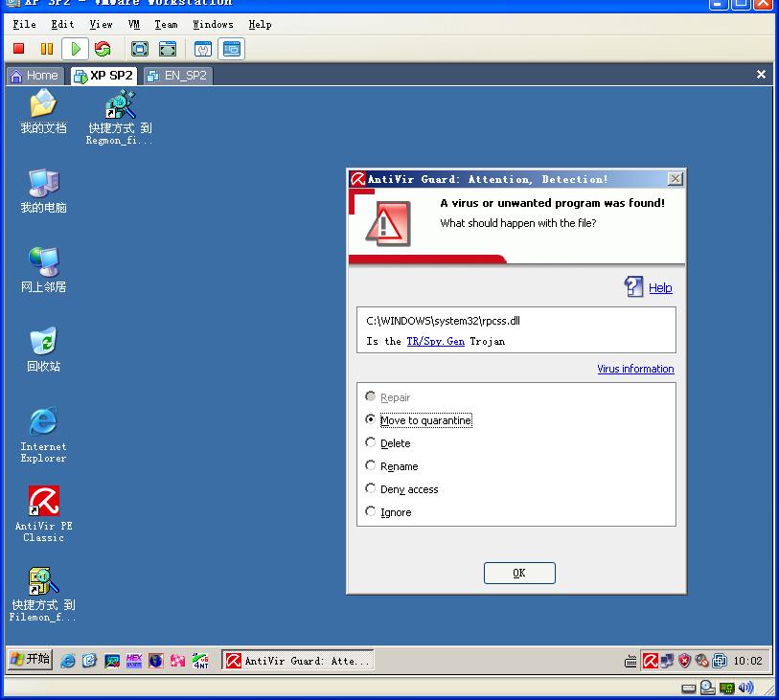Click AntiVir Guard taskbar button
This screenshot has width=779, height=700.
(298, 661)
